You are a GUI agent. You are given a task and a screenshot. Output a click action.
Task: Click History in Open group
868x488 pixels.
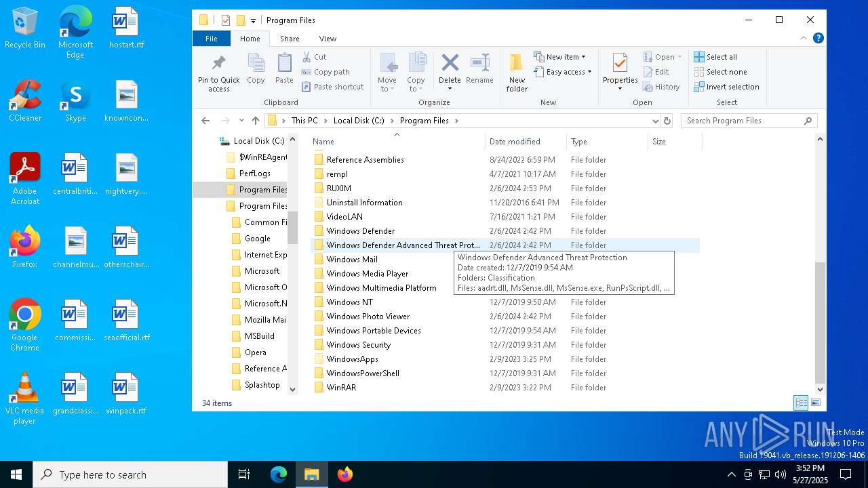[x=660, y=87]
